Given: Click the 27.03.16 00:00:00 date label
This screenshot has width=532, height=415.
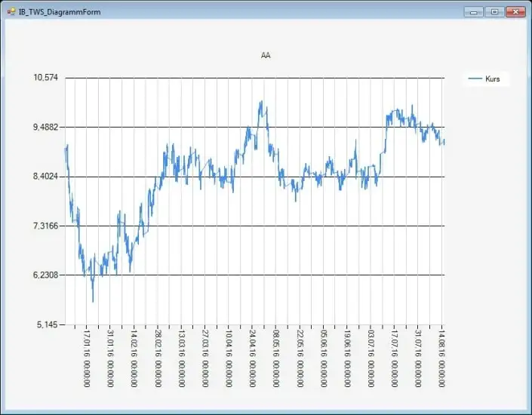Looking at the screenshot, I should click(x=204, y=358).
